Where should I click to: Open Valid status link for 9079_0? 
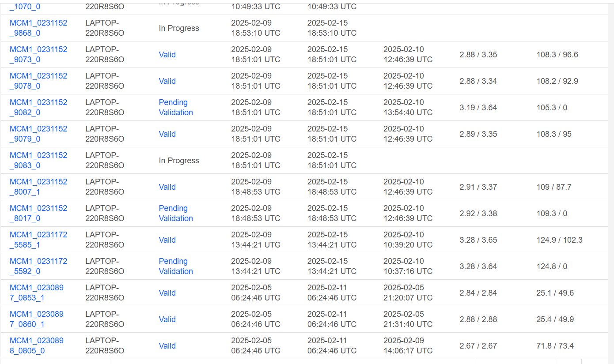tap(167, 134)
